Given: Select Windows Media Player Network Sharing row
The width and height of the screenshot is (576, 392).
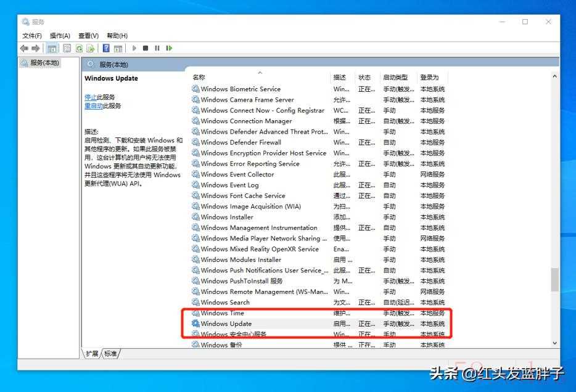Looking at the screenshot, I should [318, 238].
